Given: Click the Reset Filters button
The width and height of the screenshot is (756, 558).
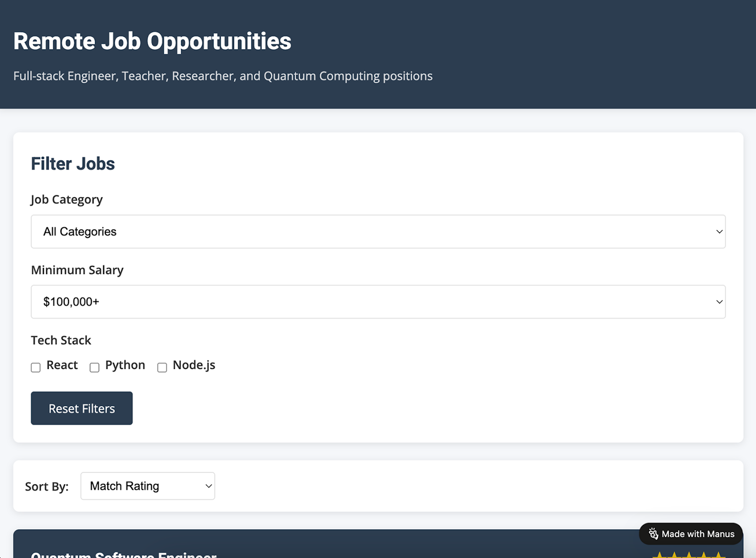Looking at the screenshot, I should (82, 408).
